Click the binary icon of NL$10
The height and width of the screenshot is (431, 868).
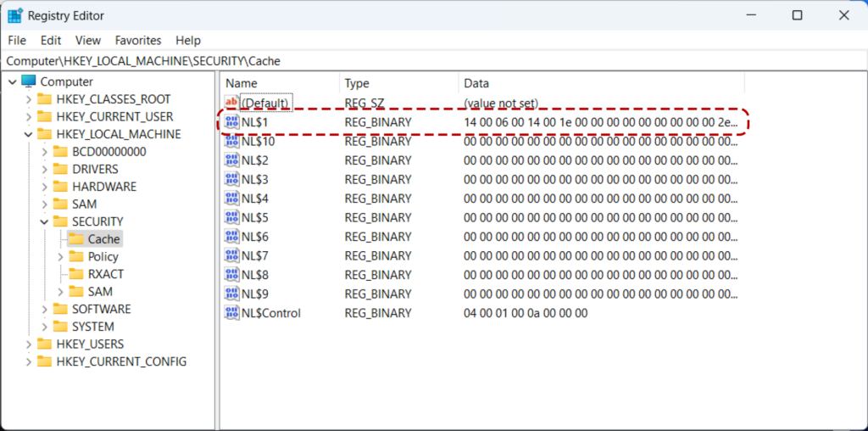(231, 142)
